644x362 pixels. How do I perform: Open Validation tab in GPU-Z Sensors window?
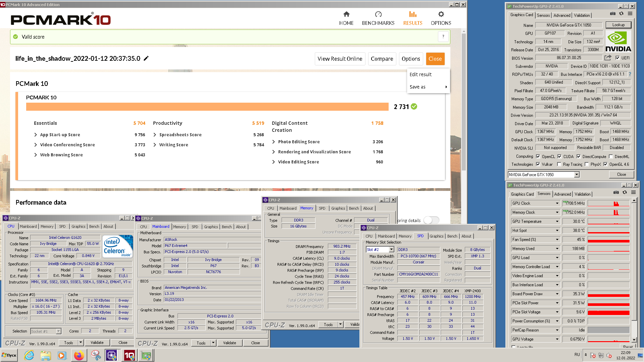click(x=582, y=194)
